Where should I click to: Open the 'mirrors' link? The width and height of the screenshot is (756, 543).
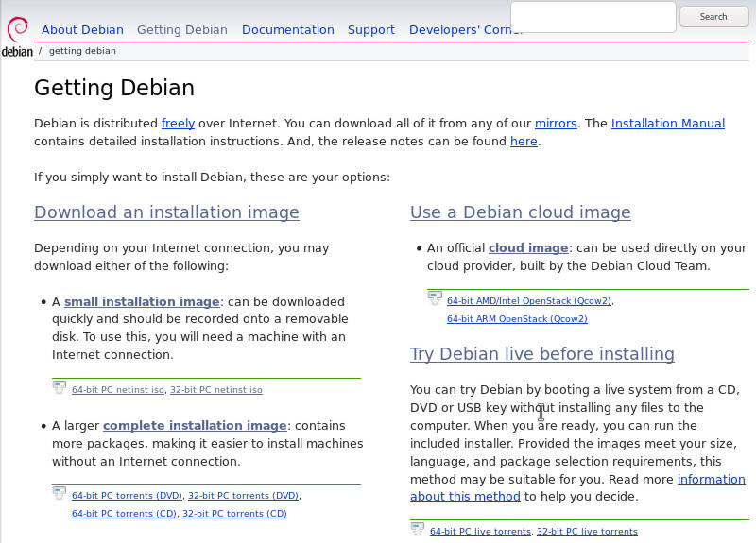(x=556, y=124)
